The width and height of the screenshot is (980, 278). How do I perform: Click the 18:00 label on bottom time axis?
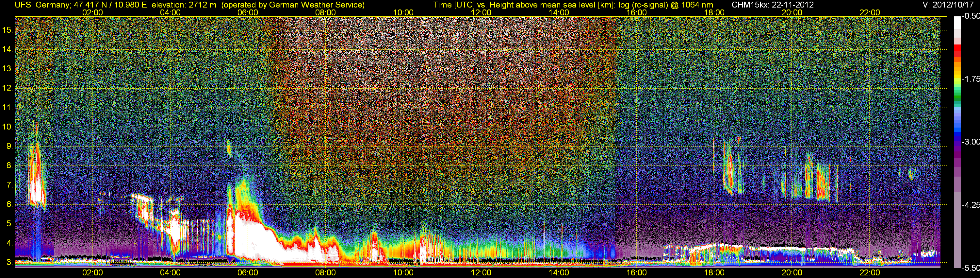(714, 273)
